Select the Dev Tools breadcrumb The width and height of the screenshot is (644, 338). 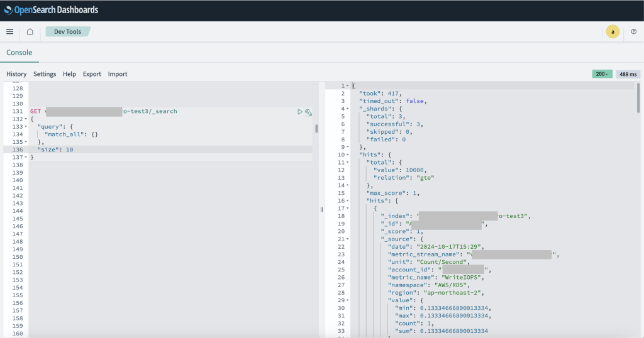pyautogui.click(x=68, y=31)
